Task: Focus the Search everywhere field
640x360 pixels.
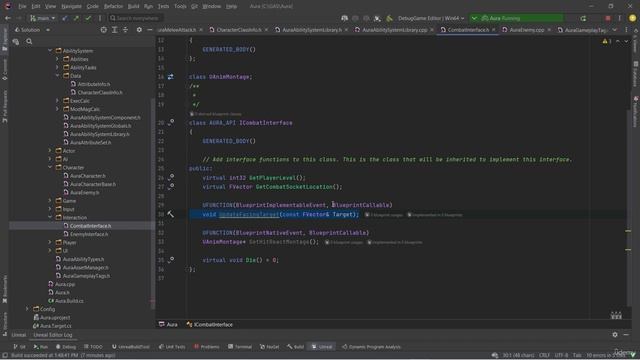Action: tap(136, 18)
